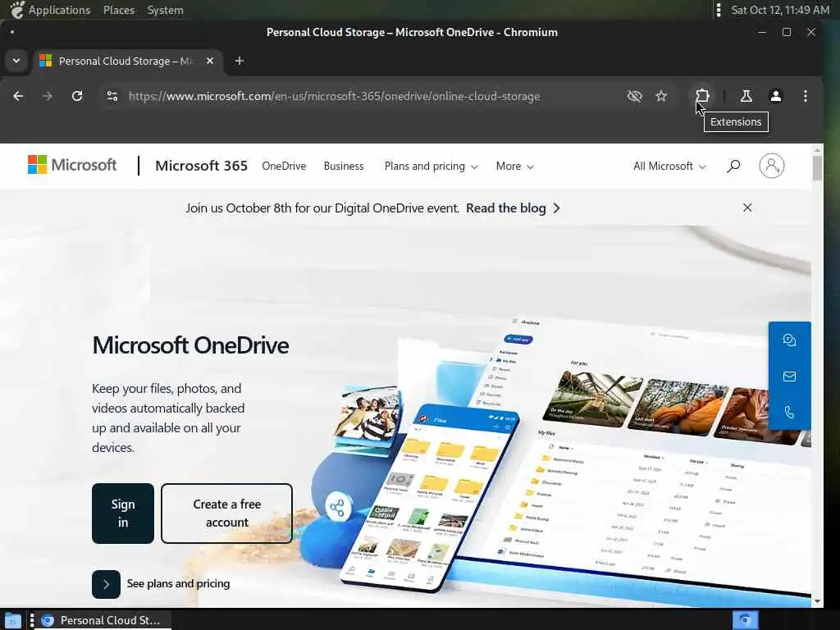
Task: Click Create a free account
Action: point(226,514)
